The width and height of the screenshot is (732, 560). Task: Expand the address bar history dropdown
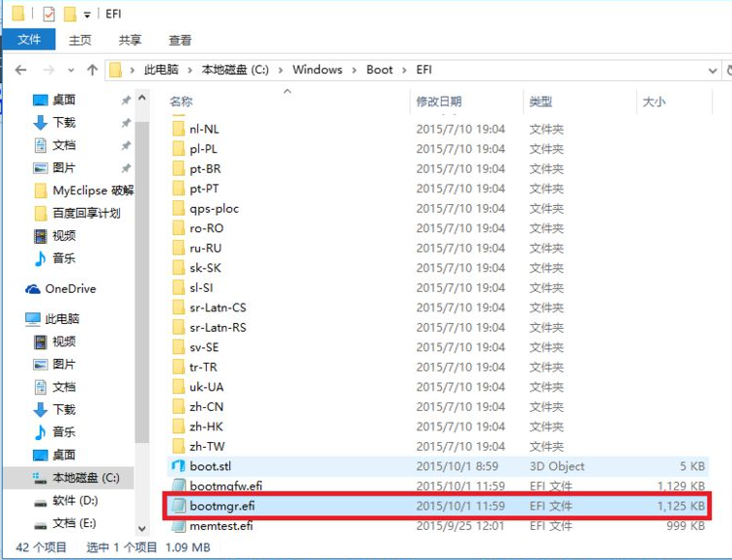pyautogui.click(x=714, y=70)
